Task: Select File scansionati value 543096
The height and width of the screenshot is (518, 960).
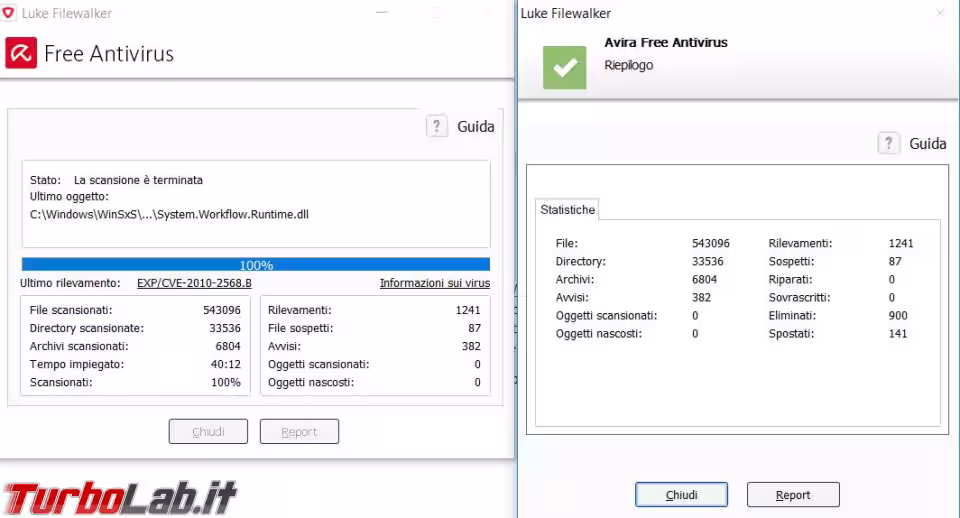Action: tap(222, 310)
